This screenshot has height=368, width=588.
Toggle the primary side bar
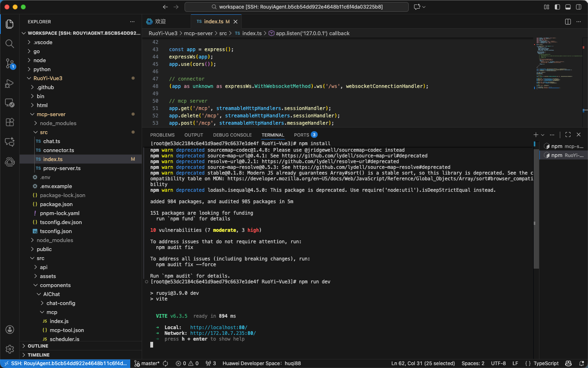point(557,7)
